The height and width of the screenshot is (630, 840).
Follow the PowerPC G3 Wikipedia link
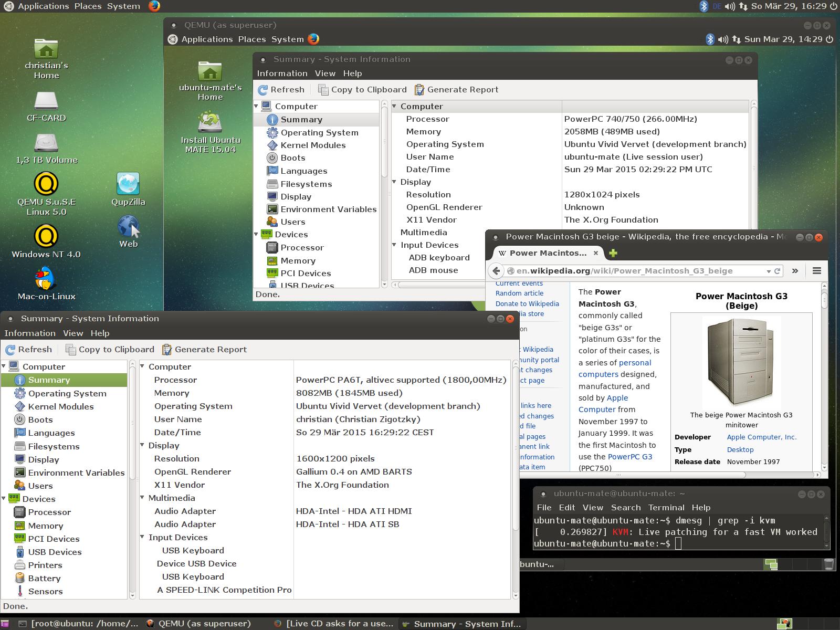point(630,457)
